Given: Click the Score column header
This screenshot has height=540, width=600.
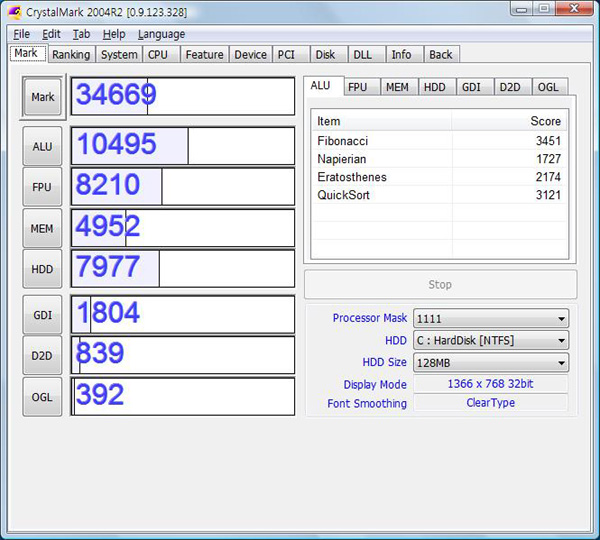Looking at the screenshot, I should [509, 121].
